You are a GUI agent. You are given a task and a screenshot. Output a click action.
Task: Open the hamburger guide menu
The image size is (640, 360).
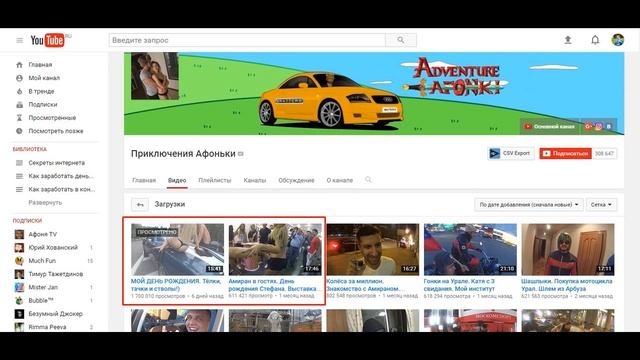click(19, 40)
